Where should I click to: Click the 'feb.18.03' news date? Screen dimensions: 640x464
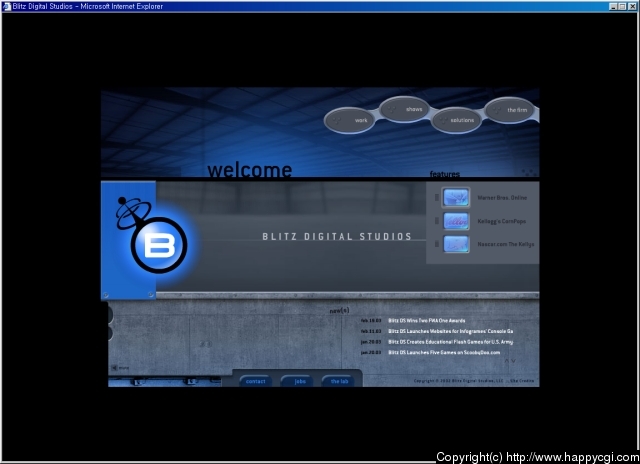(371, 321)
